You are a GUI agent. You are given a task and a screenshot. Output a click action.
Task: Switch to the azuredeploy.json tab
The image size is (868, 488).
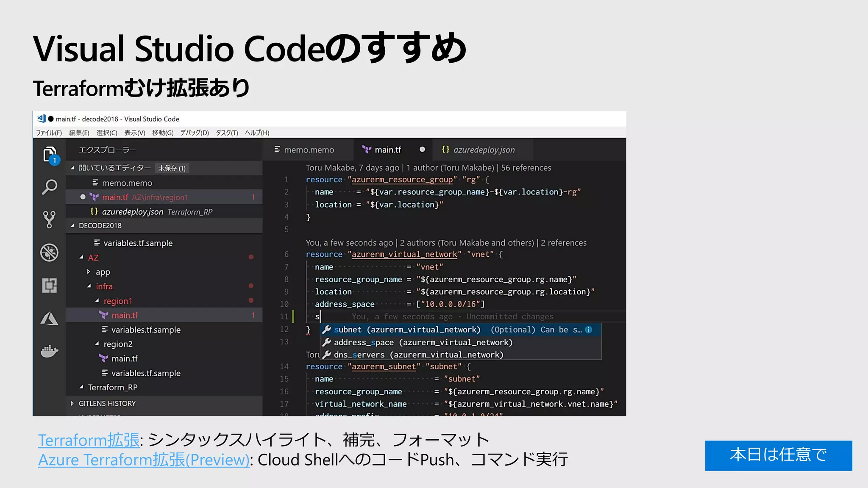click(x=483, y=150)
